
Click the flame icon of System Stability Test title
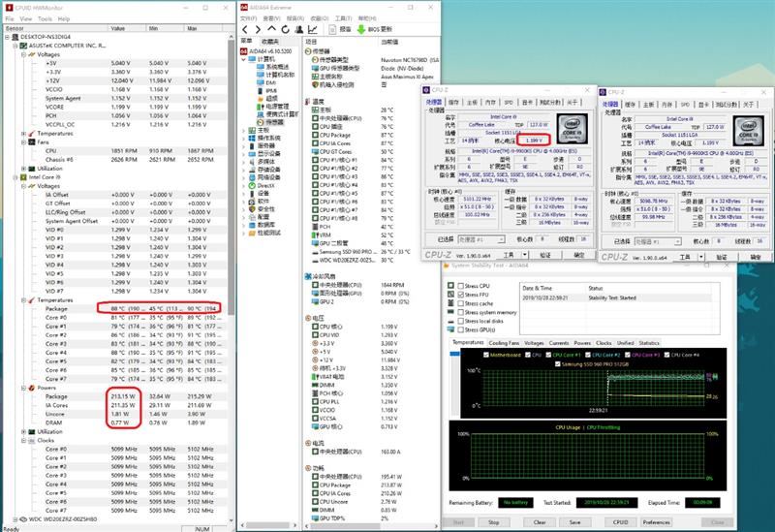tap(447, 266)
